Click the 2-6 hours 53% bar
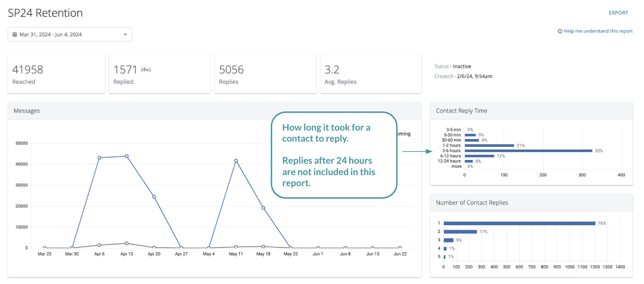The width and height of the screenshot is (644, 284). pyautogui.click(x=528, y=151)
